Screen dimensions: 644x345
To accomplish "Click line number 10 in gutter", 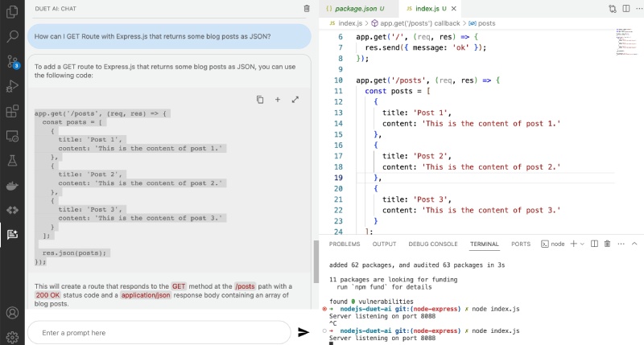I will click(338, 80).
